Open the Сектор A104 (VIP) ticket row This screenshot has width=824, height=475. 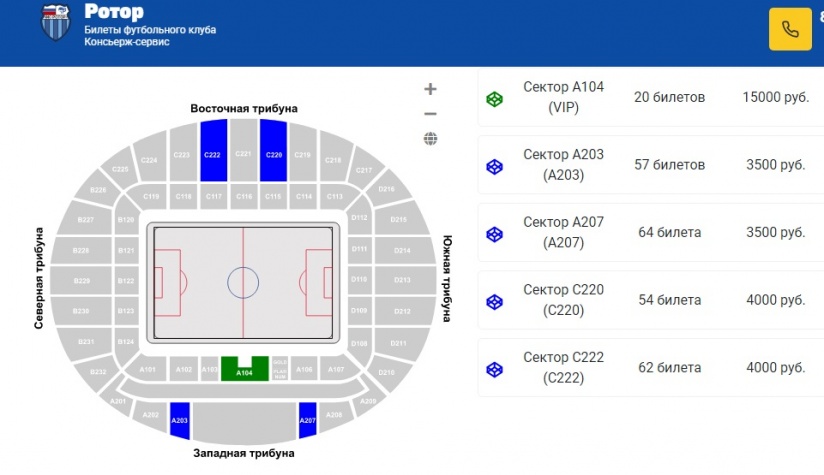pyautogui.click(x=651, y=97)
